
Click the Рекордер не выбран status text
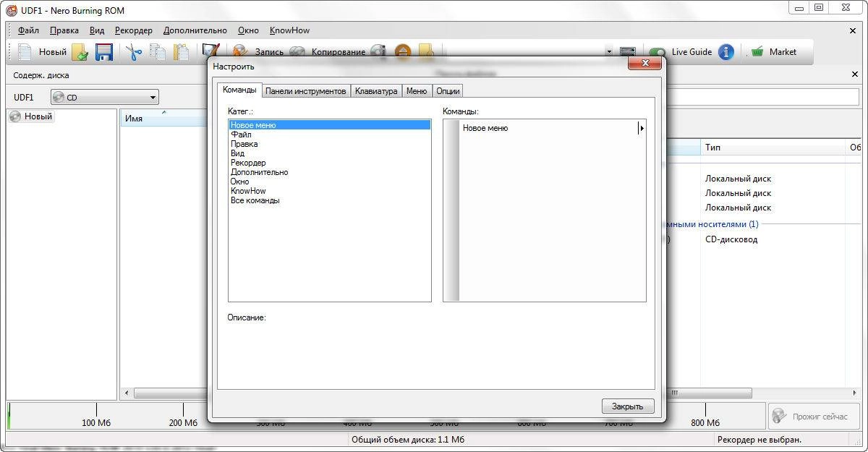click(x=759, y=440)
